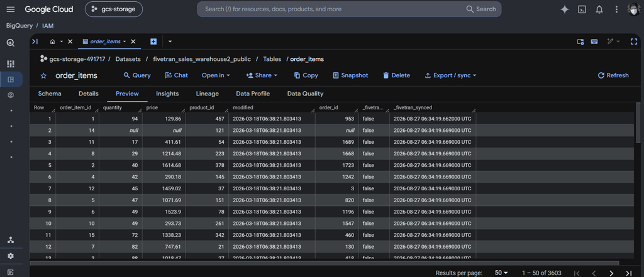
Task: Go to fivetran_sales_warehouse2_public dataset breadcrumb
Action: pyautogui.click(x=202, y=59)
